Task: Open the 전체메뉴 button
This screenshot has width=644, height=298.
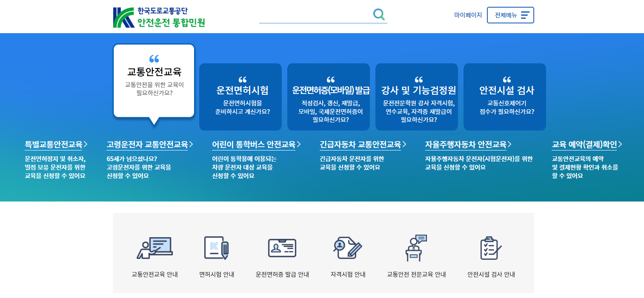Action: 510,15
